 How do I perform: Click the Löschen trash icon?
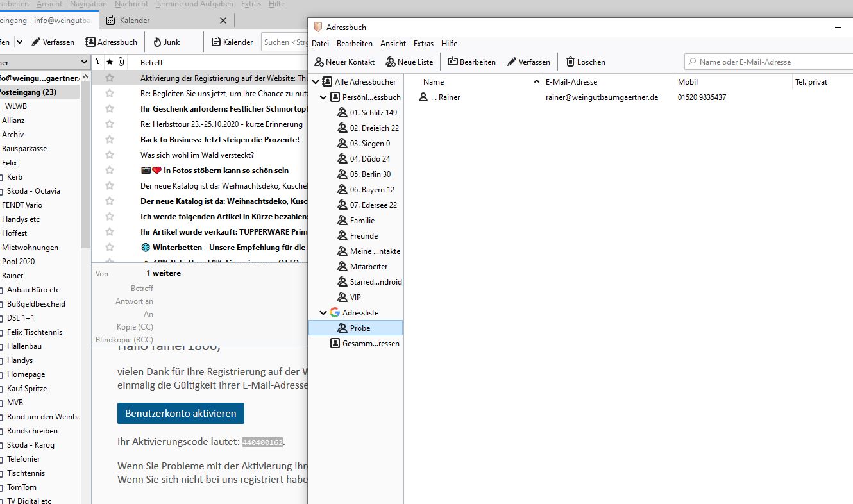(x=570, y=62)
